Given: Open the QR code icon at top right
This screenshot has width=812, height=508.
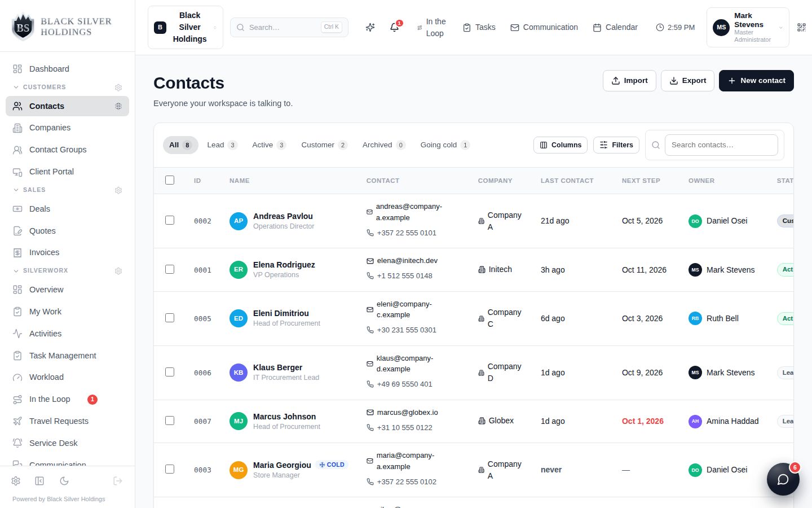Looking at the screenshot, I should [x=801, y=27].
